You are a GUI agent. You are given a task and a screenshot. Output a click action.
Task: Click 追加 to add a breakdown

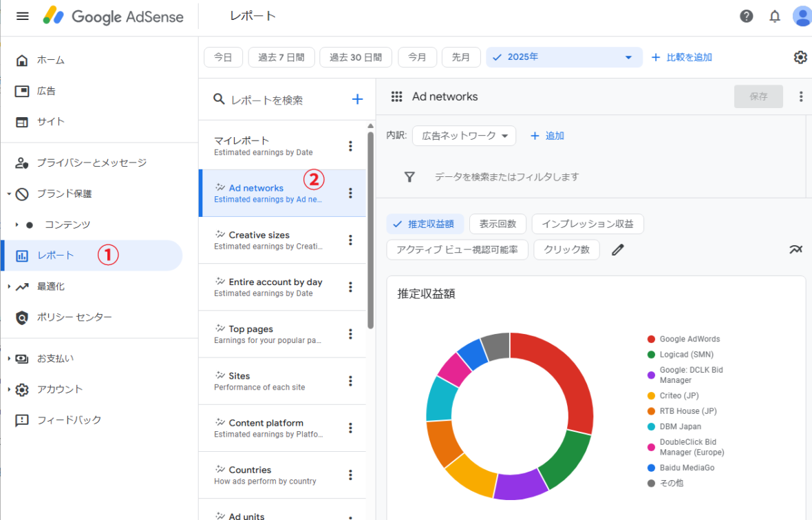point(547,136)
